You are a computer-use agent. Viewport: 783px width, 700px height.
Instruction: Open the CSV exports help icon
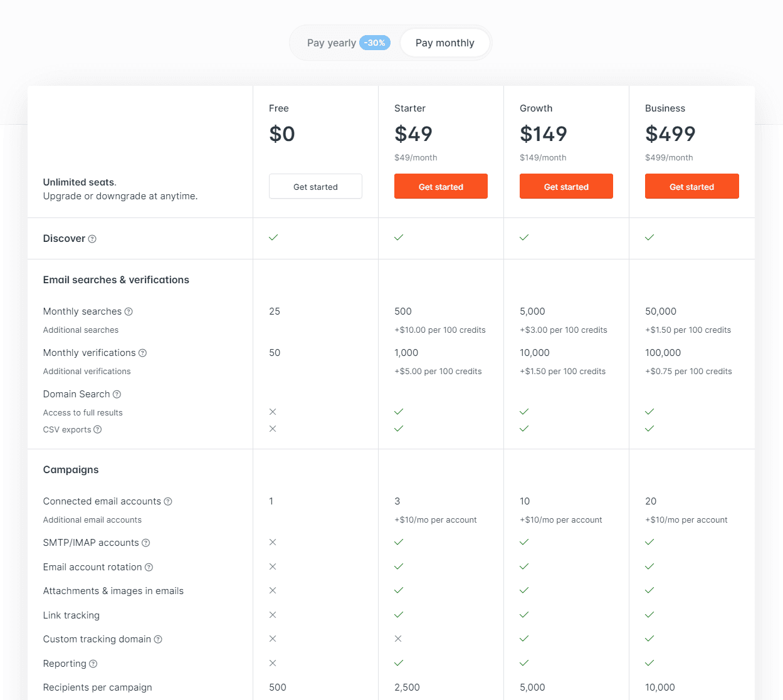click(x=98, y=429)
